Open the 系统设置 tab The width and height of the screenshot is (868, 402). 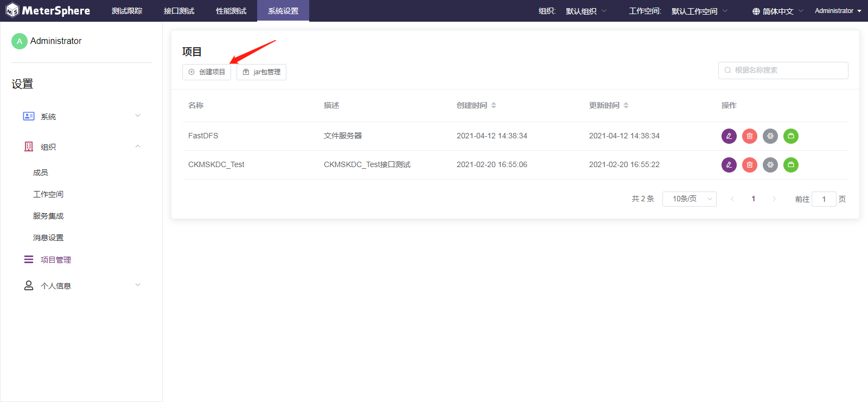283,11
